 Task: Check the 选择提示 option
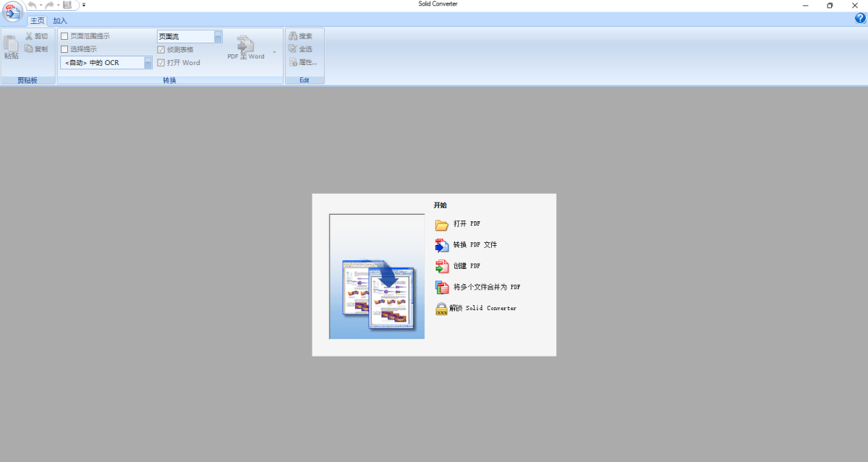pyautogui.click(x=64, y=48)
